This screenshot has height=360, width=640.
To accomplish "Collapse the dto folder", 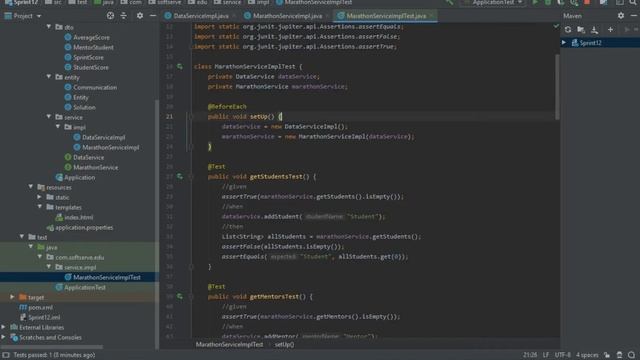I will (x=49, y=27).
